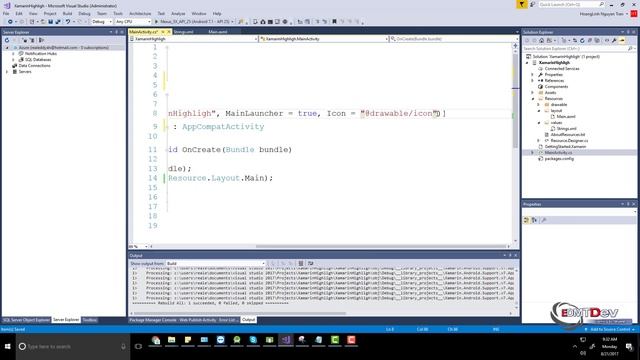Open the Debug menu
The height and width of the screenshot is (360, 640).
point(84,13)
